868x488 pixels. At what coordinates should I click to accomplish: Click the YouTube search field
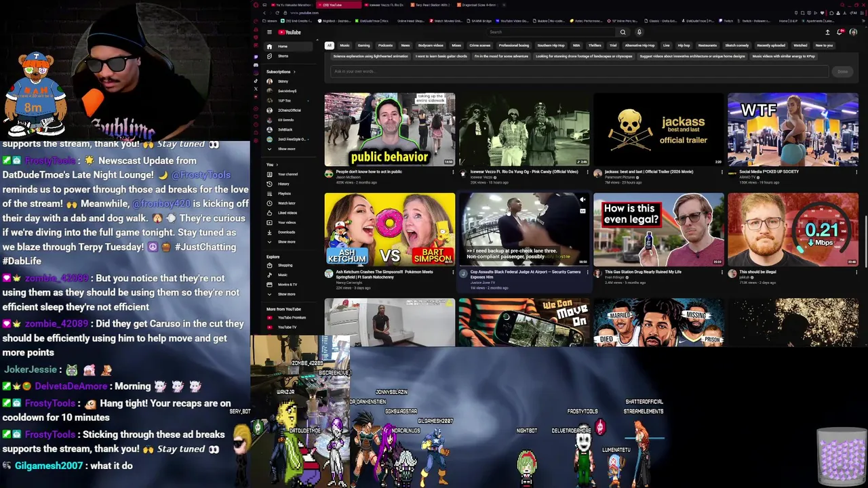point(551,32)
